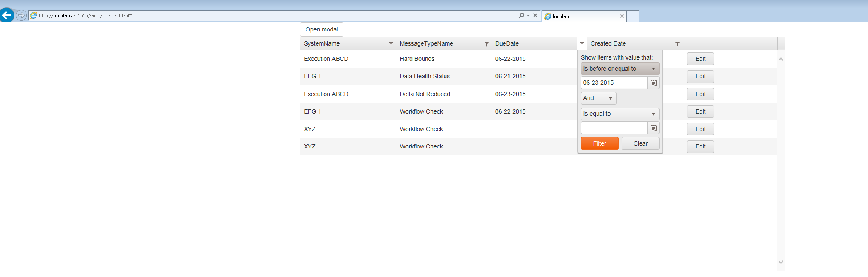The image size is (868, 277).
Task: Click the search magnifier in address bar
Action: (521, 15)
